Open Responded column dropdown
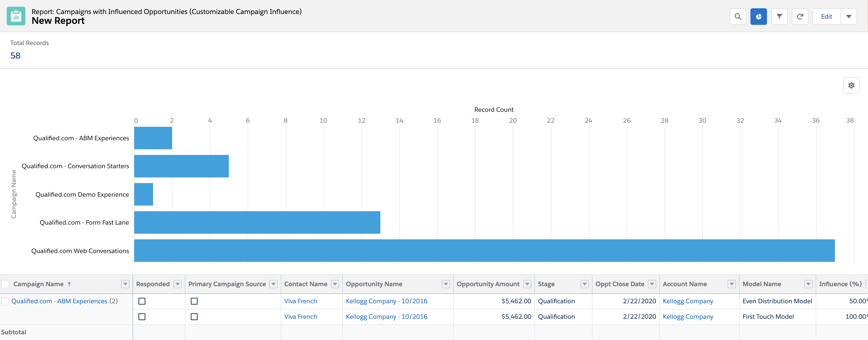 tap(178, 284)
